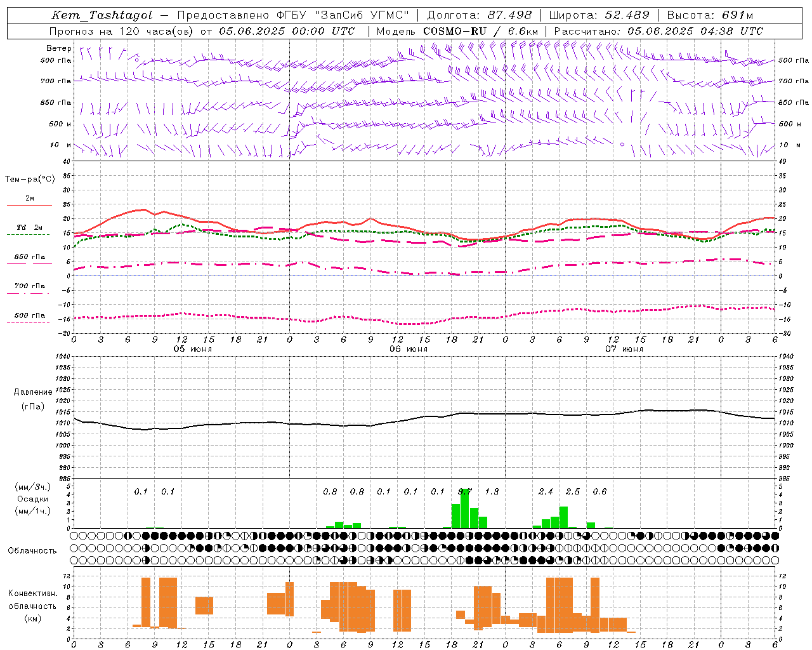Click the red 2м temperature legend line
Image resolution: width=812 pixels, height=650 pixels.
point(29,205)
